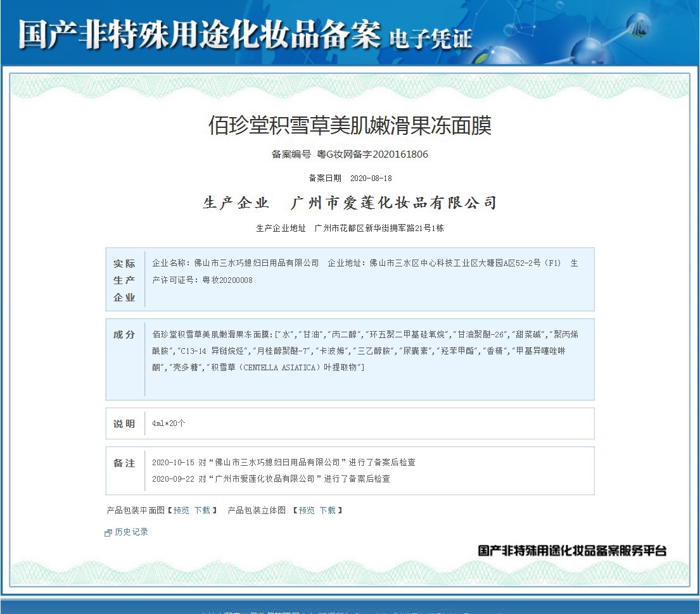Download the 产品包装立体图 file

(x=328, y=510)
